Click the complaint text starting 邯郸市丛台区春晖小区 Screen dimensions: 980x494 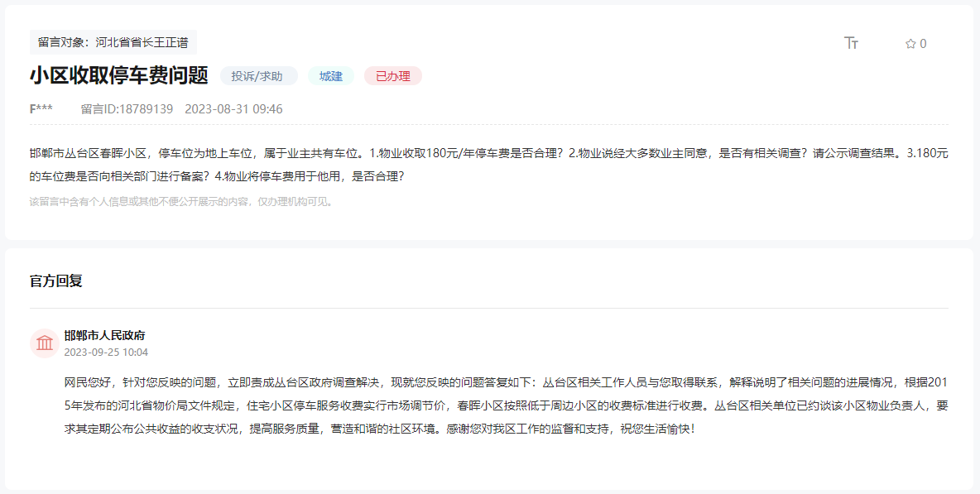coord(488,165)
